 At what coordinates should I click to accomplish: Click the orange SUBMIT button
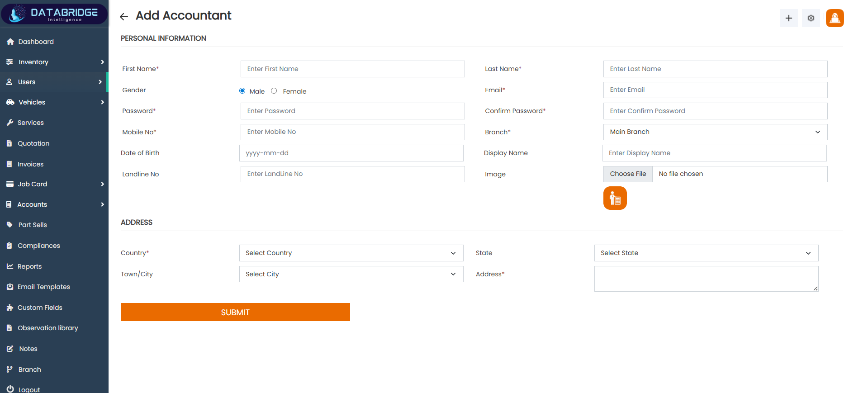coord(235,312)
